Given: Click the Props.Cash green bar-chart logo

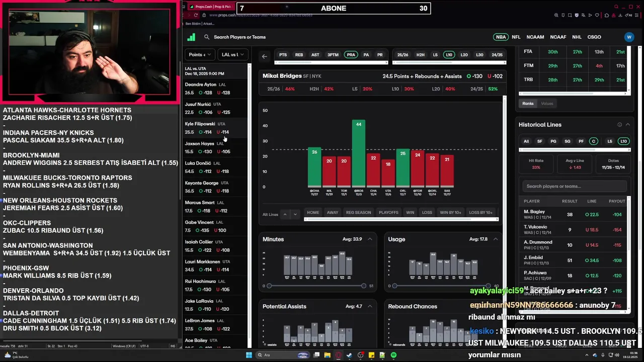Looking at the screenshot, I should [x=191, y=37].
